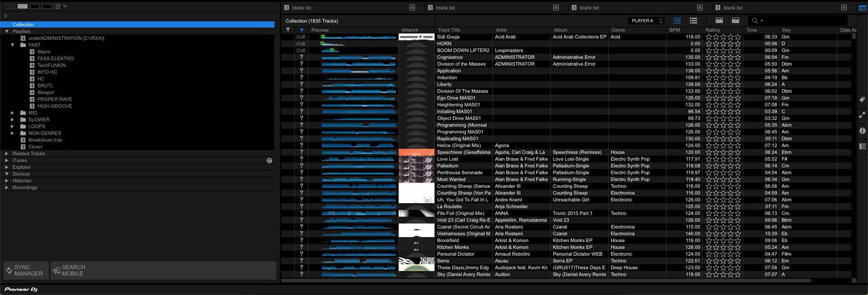This screenshot has width=868, height=295.
Task: Sort by the Key column header
Action: click(808, 30)
